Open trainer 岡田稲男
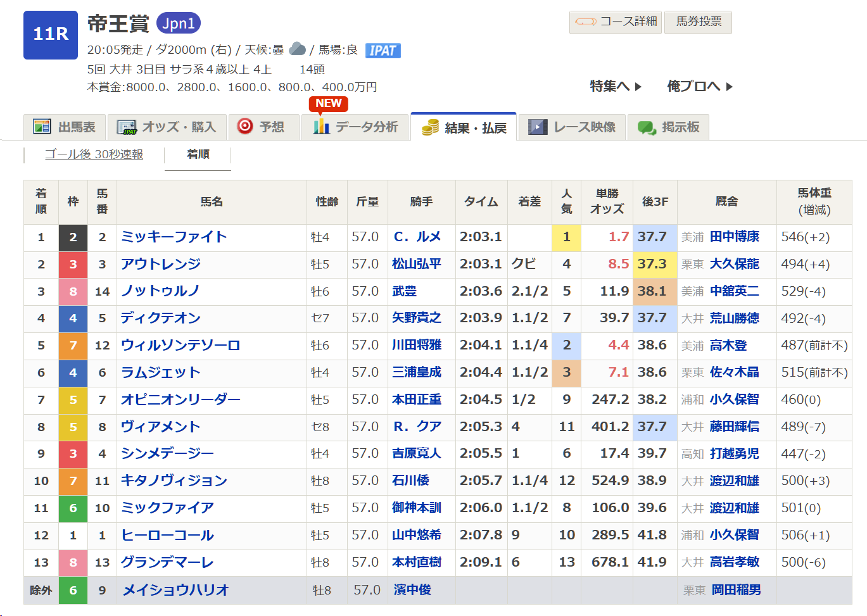This screenshot has height=616, width=867. (737, 590)
